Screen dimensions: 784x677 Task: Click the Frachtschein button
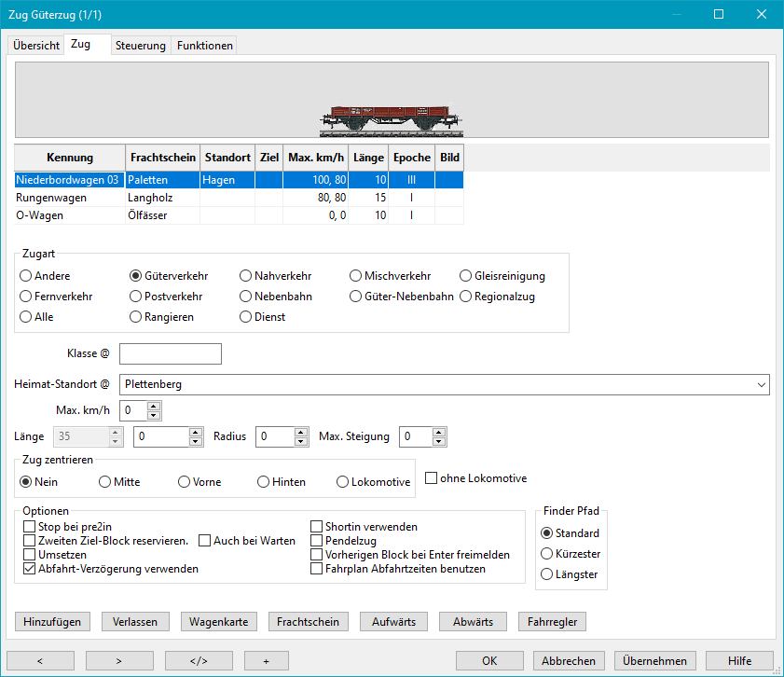tap(309, 622)
